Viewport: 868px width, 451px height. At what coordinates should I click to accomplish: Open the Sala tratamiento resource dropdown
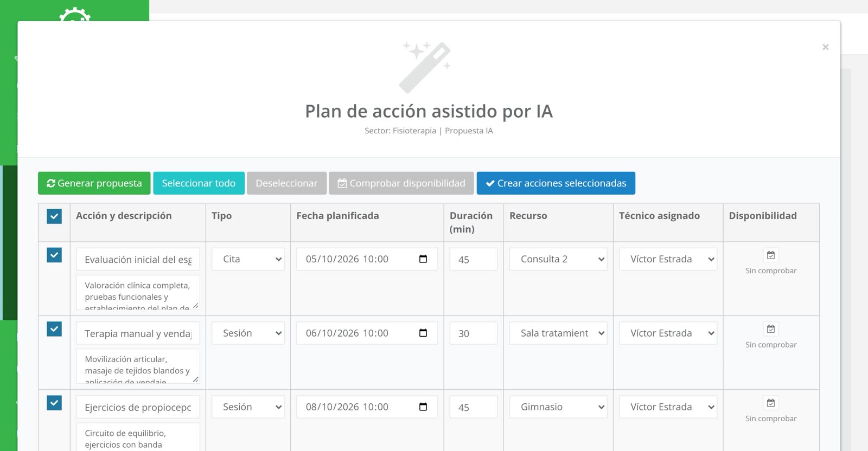click(x=558, y=333)
